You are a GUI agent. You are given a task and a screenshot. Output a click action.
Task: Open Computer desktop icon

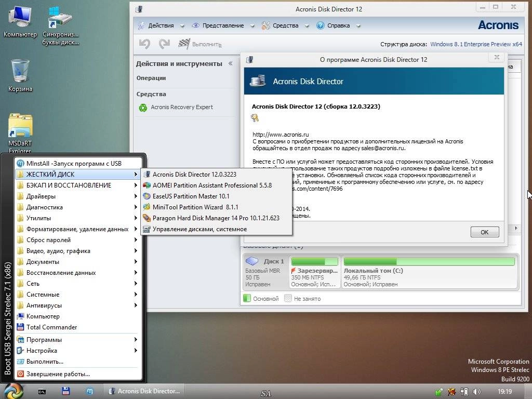click(x=20, y=21)
